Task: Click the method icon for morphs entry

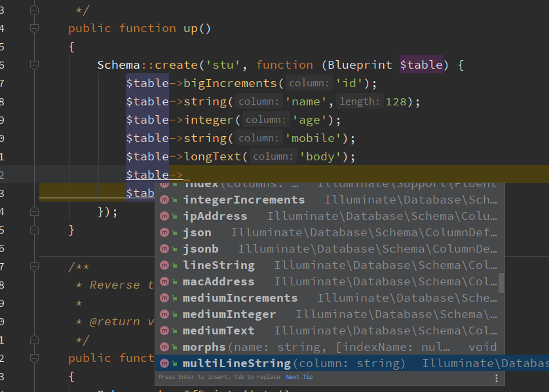Action: [165, 347]
